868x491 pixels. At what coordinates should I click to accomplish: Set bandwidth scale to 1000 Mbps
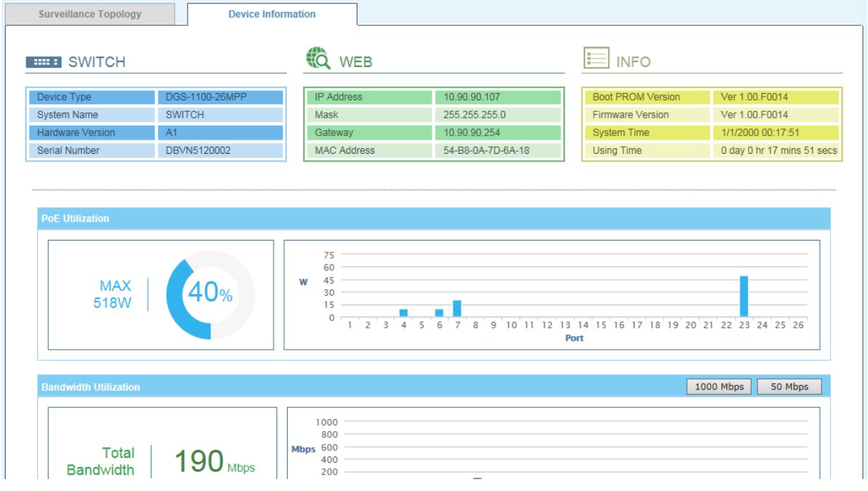click(x=719, y=387)
